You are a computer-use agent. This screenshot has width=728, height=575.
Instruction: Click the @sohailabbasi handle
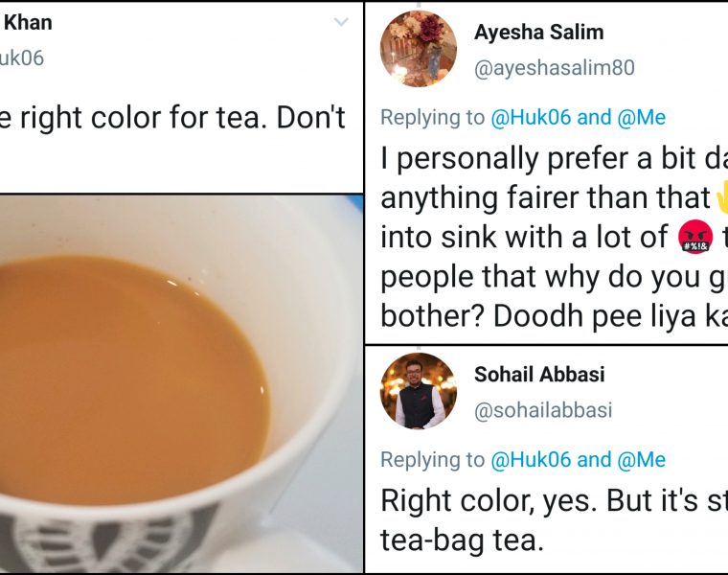(542, 410)
